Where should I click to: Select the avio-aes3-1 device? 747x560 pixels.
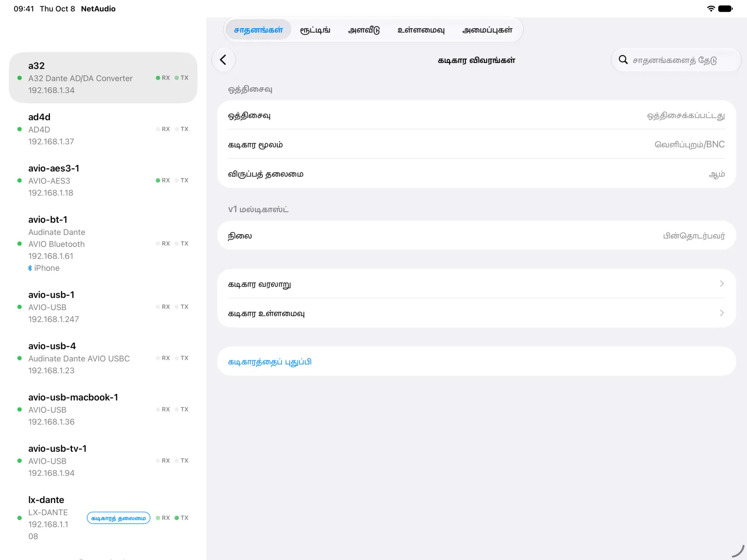coord(103,181)
